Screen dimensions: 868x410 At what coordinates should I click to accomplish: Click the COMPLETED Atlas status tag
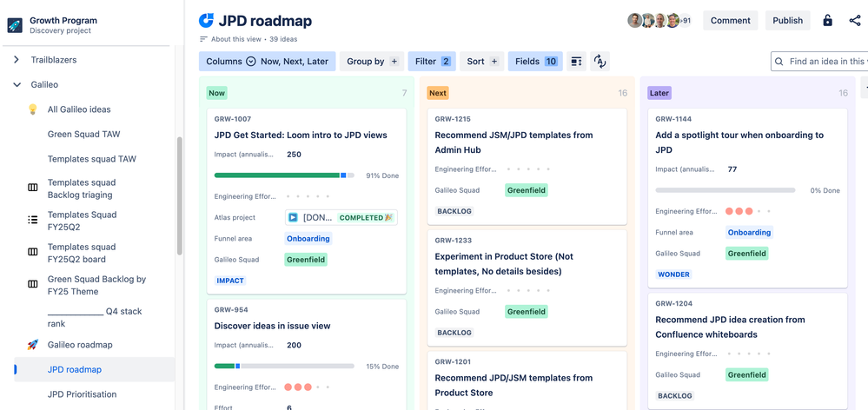tap(365, 217)
